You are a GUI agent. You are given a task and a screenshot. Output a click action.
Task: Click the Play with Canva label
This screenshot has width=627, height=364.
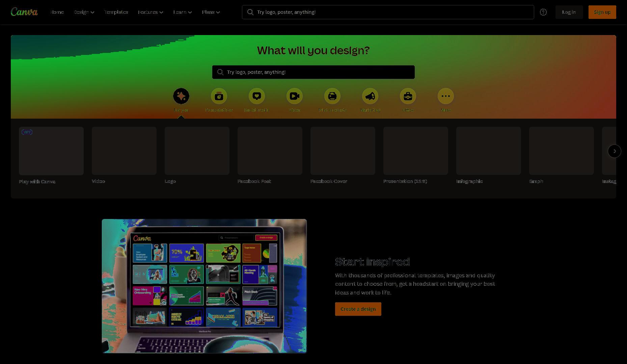[x=37, y=182]
